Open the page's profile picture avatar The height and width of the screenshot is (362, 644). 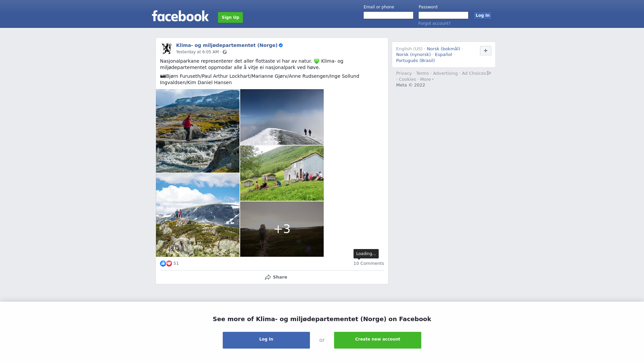[x=167, y=49]
